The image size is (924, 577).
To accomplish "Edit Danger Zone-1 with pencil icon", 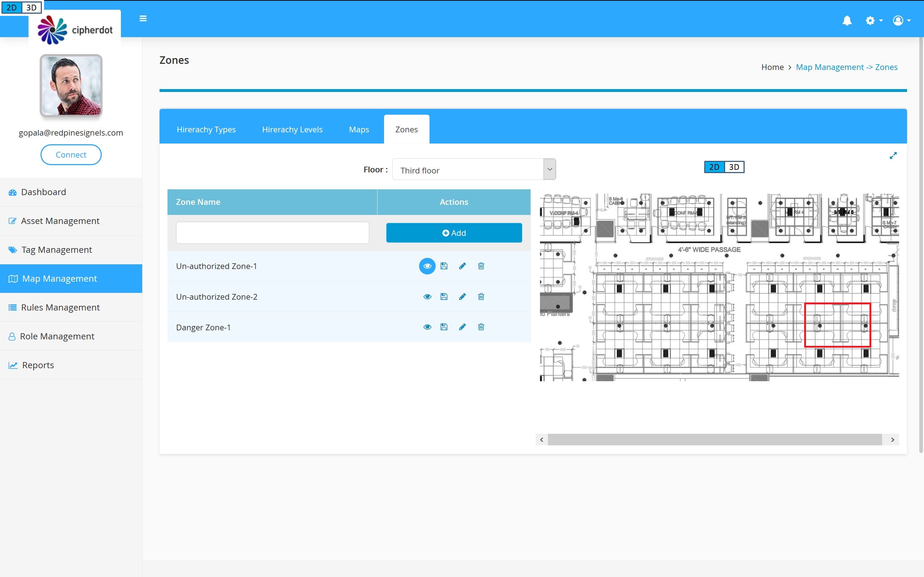I will coord(462,327).
